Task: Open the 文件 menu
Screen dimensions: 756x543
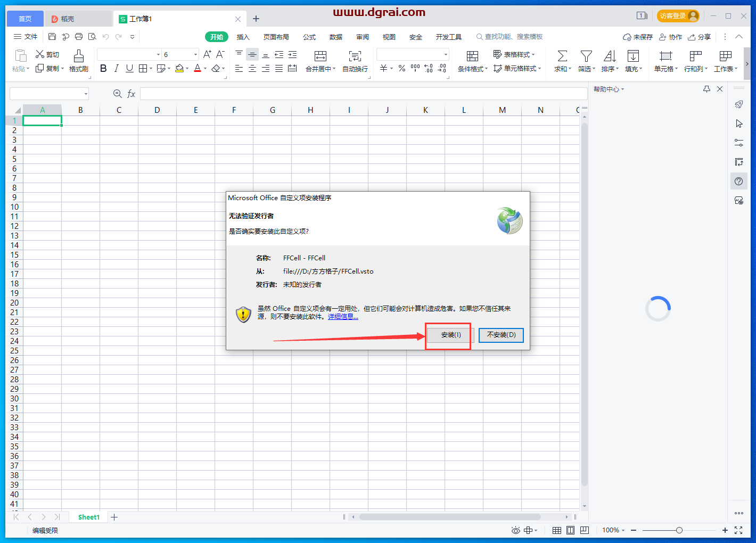Action: [x=26, y=37]
